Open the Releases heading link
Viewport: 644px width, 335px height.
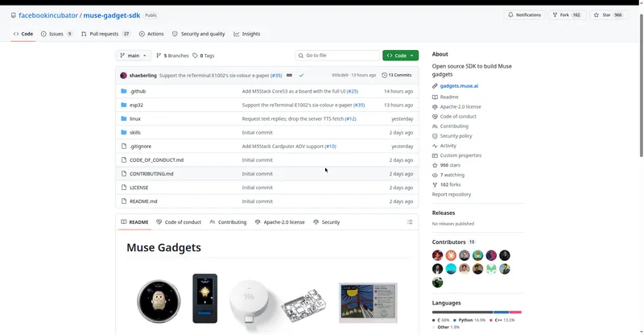[444, 213]
